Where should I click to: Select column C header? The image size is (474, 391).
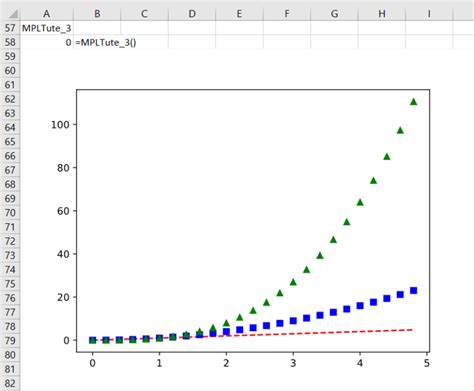click(144, 14)
